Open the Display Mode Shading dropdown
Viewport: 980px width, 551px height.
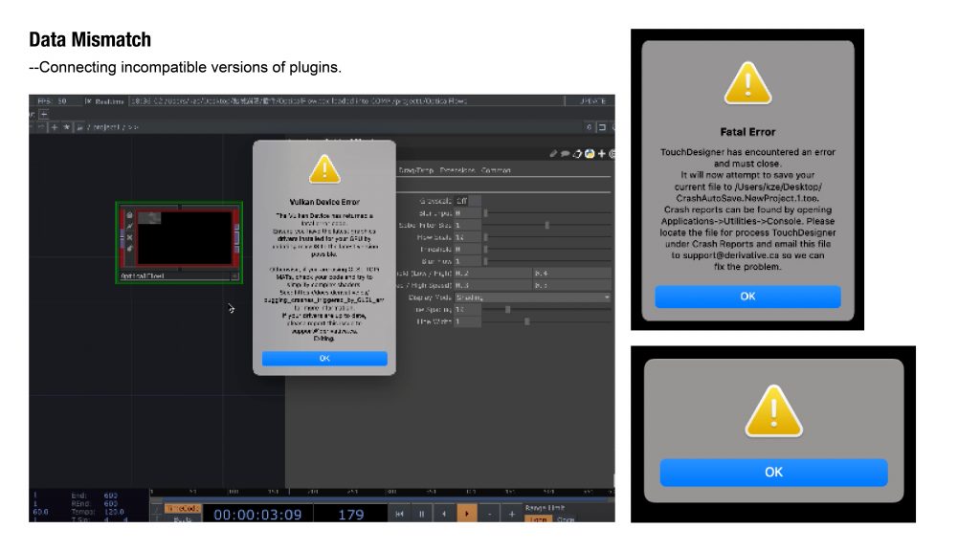tap(532, 298)
